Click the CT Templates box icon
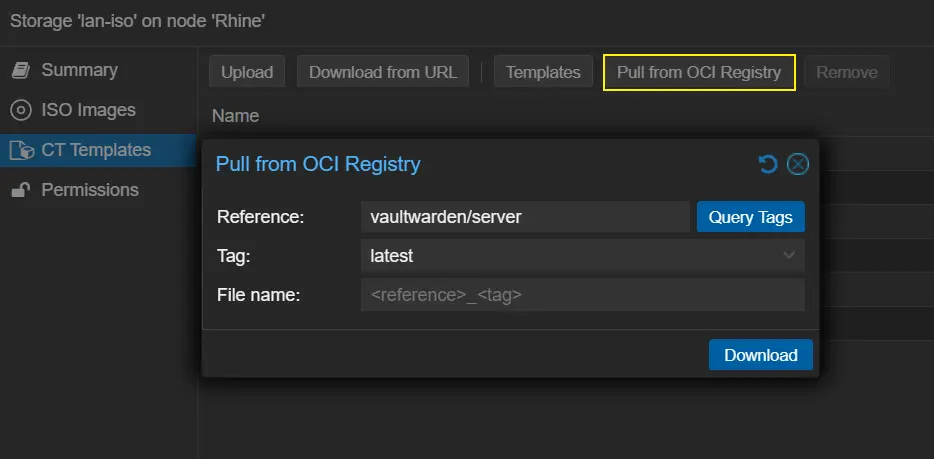 [21, 151]
